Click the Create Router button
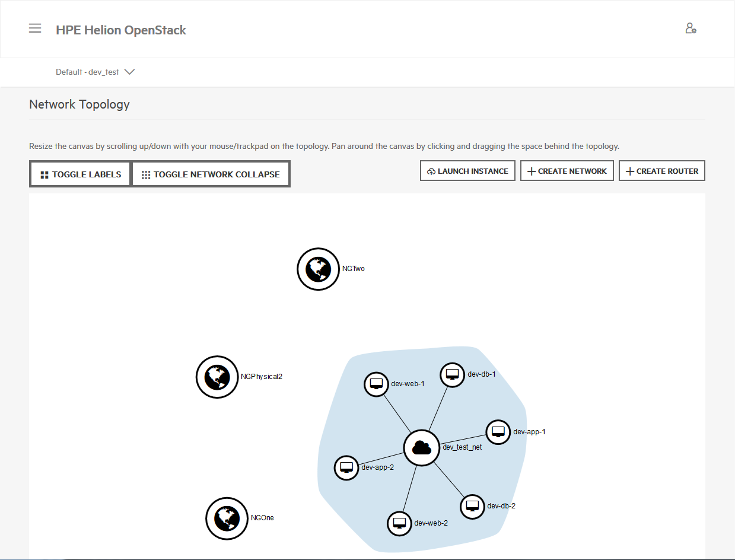This screenshot has width=735, height=560. [x=662, y=171]
